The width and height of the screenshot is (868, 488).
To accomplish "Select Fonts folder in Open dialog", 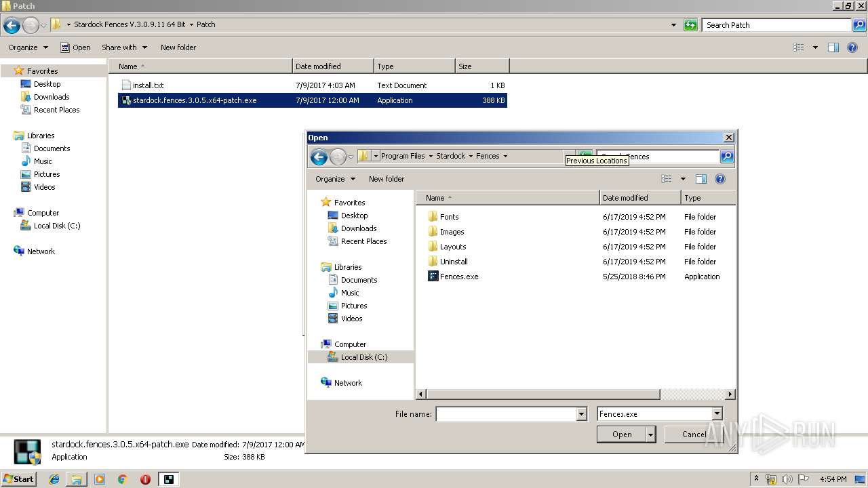I will click(443, 217).
